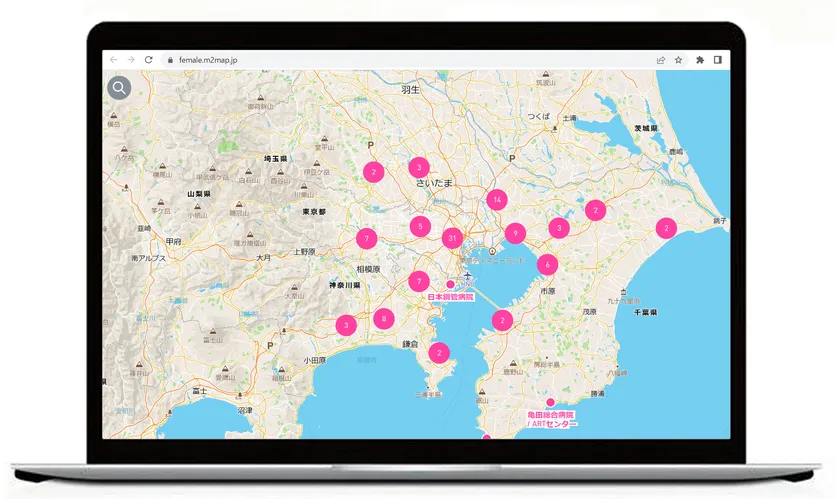Click the 甲府 place label
Screen dimensions: 840x499
click(174, 242)
